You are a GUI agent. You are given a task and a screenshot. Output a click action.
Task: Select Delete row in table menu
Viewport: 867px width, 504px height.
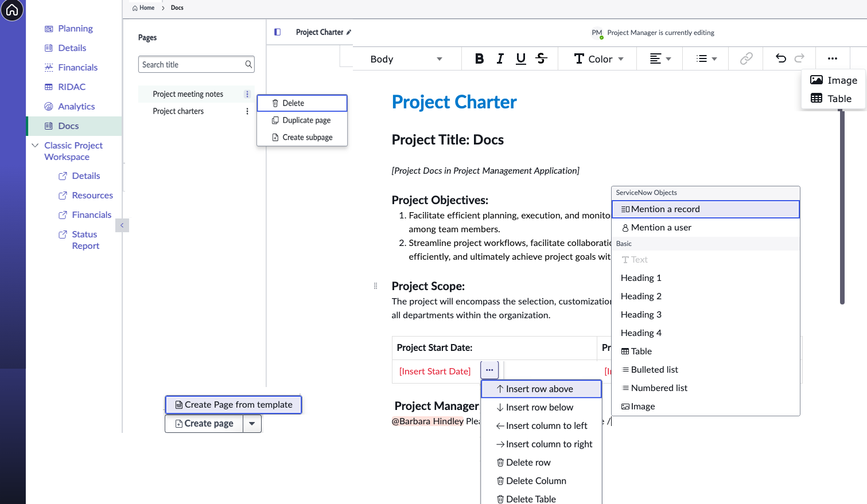(x=541, y=462)
